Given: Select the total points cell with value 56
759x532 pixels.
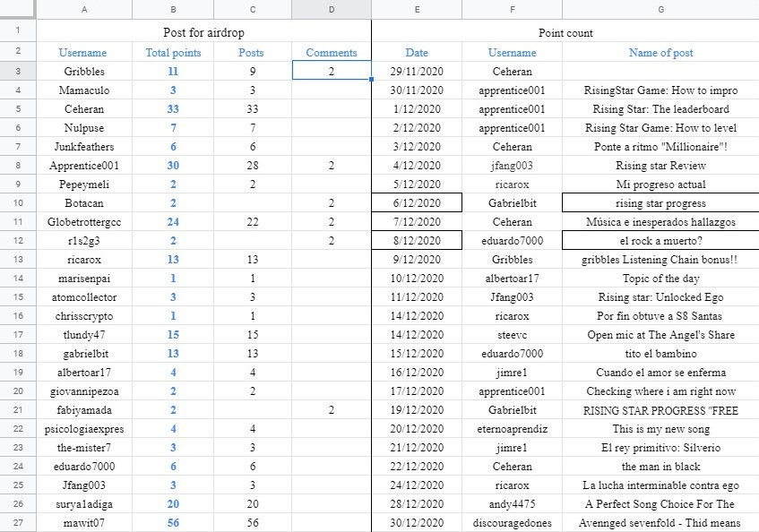Looking at the screenshot, I should coord(173,523).
